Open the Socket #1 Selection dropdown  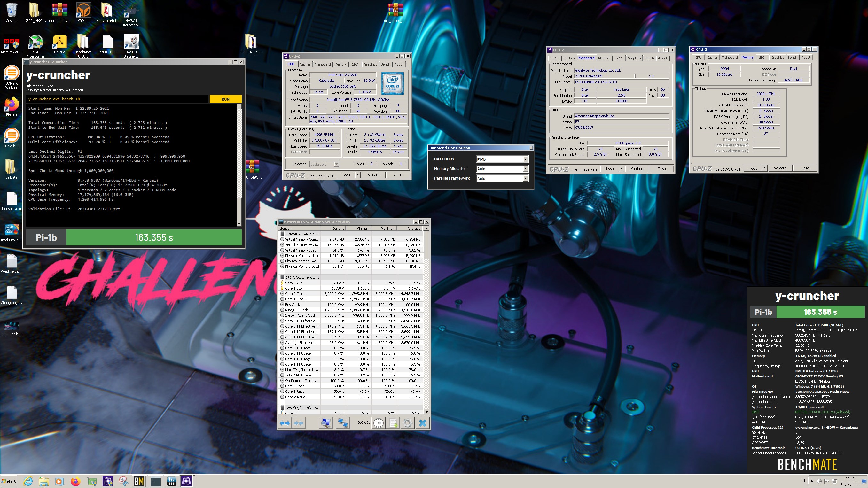[324, 164]
